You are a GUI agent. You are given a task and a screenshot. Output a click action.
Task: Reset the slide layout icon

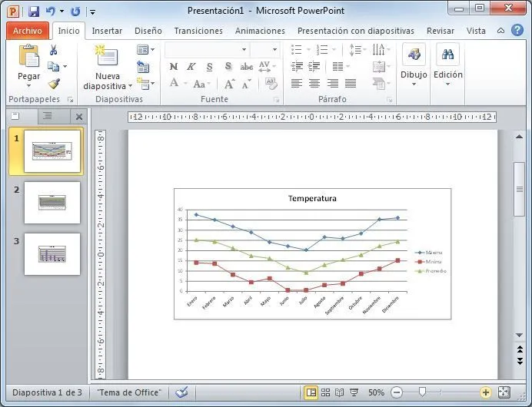tap(143, 67)
